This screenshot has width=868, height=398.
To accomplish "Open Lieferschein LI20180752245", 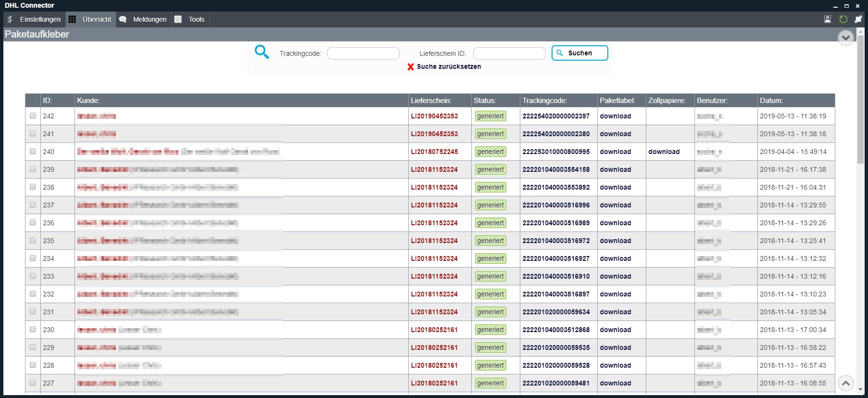I will coord(434,152).
